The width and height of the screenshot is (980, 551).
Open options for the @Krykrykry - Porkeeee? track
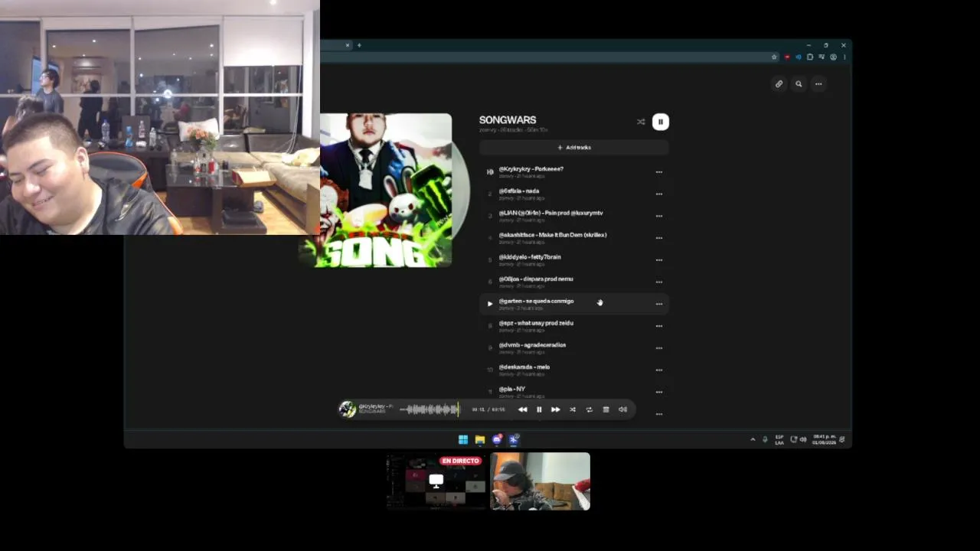click(x=658, y=172)
